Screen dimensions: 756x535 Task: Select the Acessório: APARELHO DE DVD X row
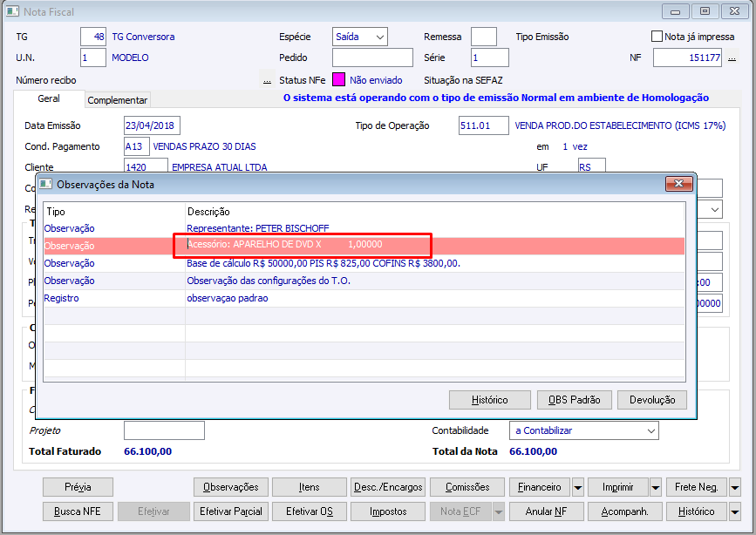coord(364,246)
